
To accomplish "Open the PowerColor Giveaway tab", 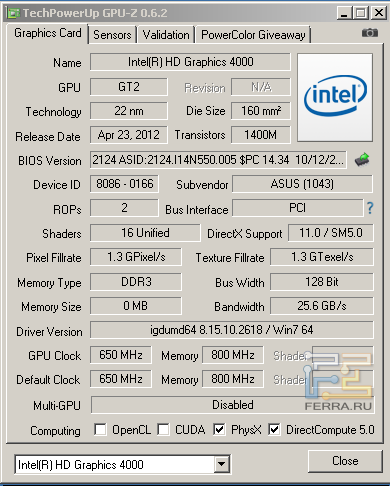I will coord(253,35).
